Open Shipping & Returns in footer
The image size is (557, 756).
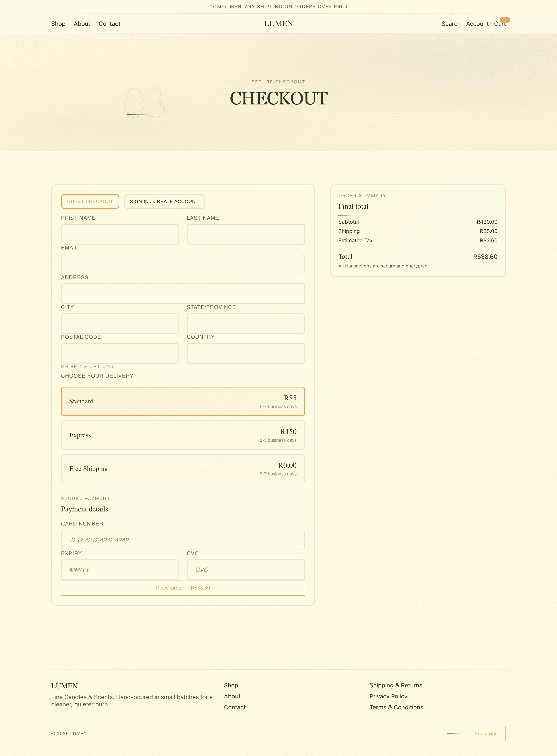[396, 685]
